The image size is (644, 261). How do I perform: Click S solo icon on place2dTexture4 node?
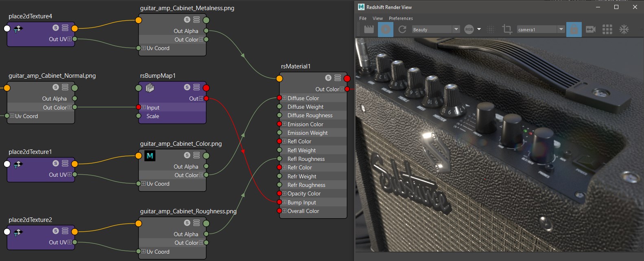[x=56, y=28]
